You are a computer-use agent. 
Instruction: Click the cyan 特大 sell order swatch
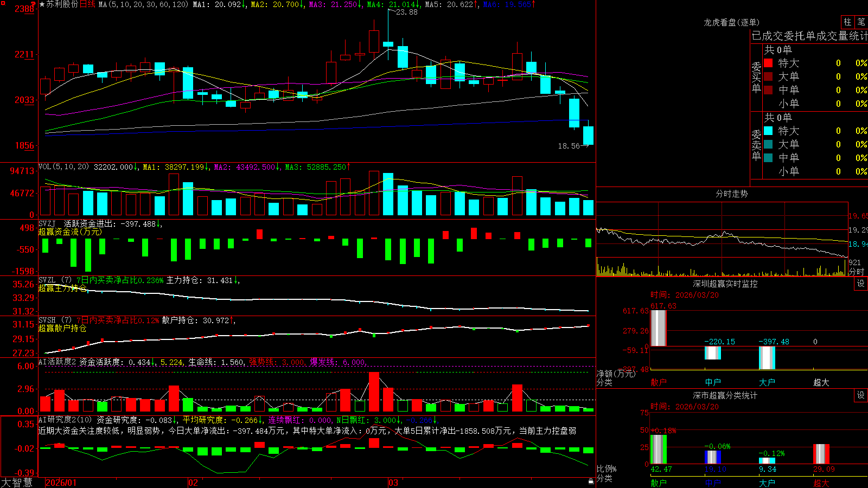pyautogui.click(x=768, y=131)
